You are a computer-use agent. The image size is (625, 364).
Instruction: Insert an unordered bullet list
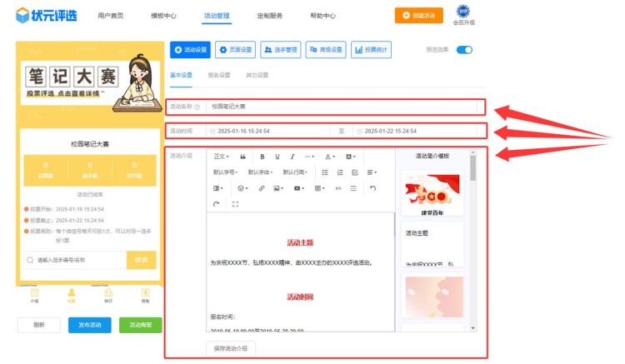325,172
